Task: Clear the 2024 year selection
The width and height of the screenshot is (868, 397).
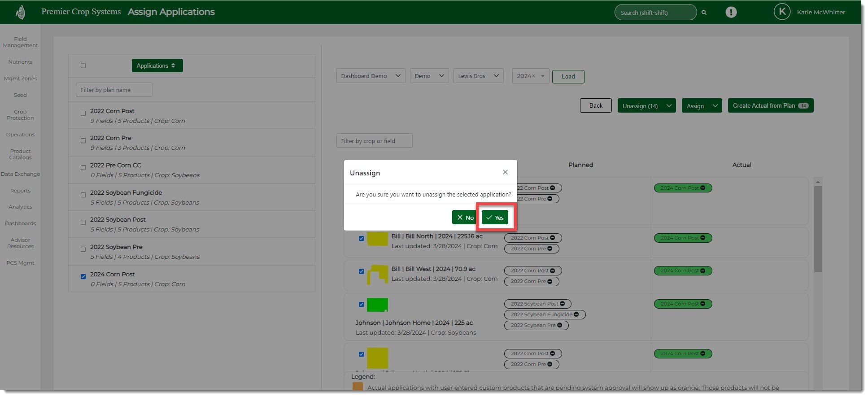Action: tap(533, 76)
